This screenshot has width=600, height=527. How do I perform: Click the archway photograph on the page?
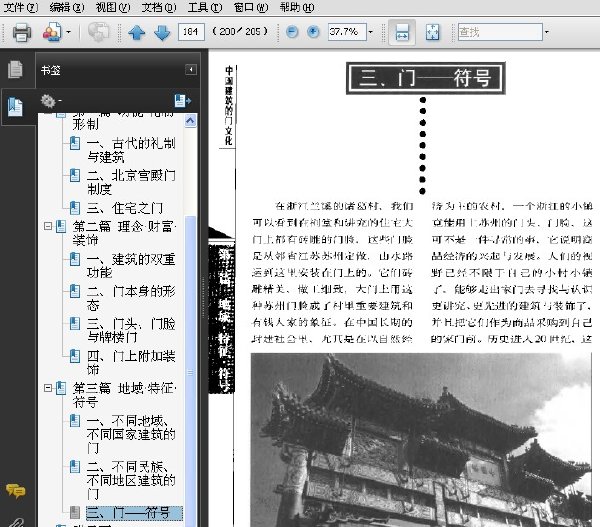(421, 440)
